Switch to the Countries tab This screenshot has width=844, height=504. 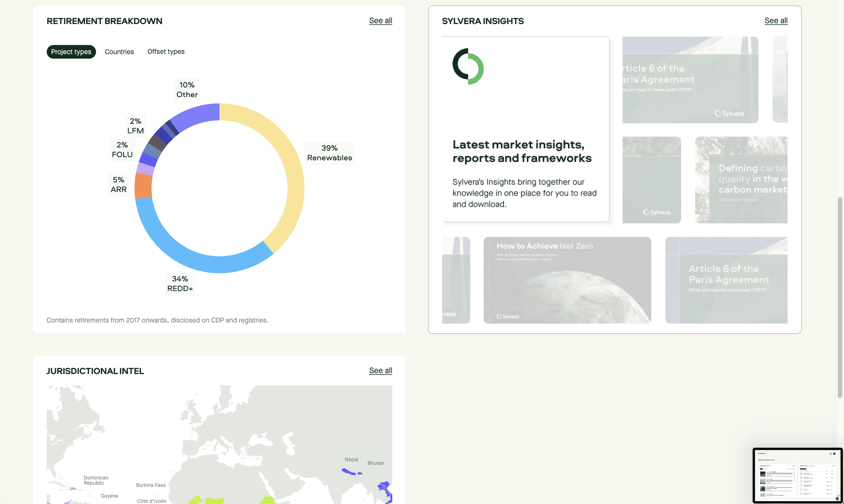point(119,52)
